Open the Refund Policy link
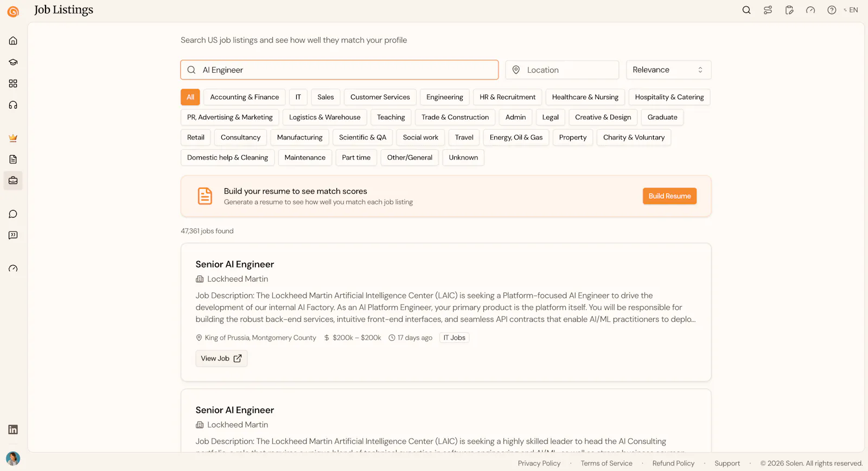The image size is (868, 471). click(673, 463)
